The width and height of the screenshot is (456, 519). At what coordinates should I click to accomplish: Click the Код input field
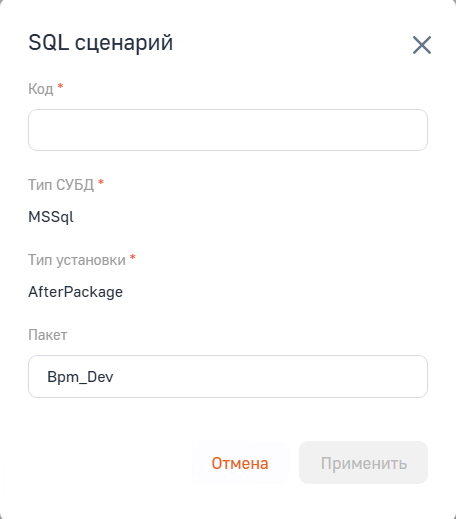pyautogui.click(x=228, y=130)
